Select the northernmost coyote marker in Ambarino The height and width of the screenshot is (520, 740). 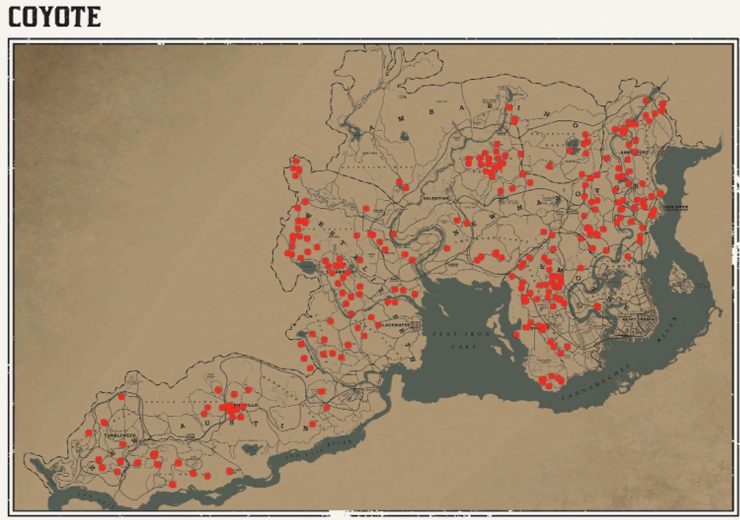coord(509,107)
